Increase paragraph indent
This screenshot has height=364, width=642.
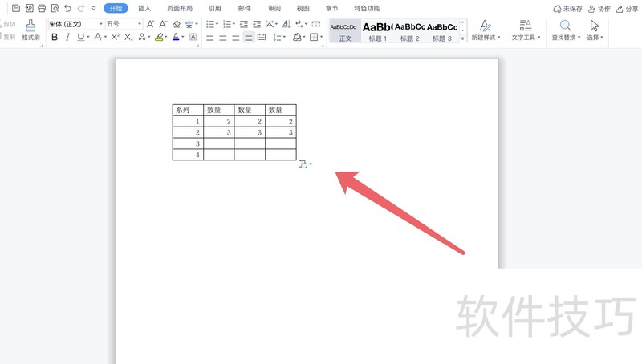pos(257,24)
